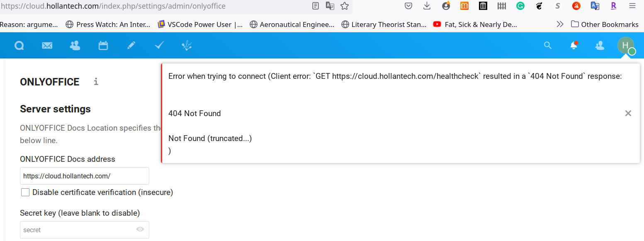
Task: Open the Contacts app in the header
Action: coord(75,46)
